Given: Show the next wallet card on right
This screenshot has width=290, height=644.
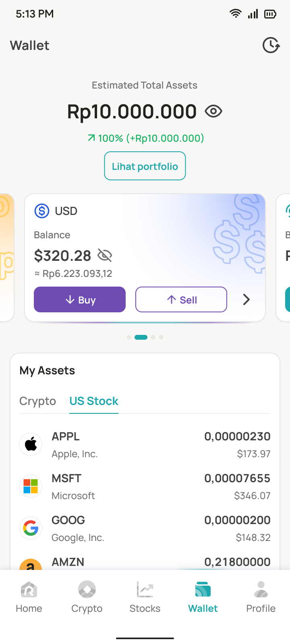Looking at the screenshot, I should (284, 258).
